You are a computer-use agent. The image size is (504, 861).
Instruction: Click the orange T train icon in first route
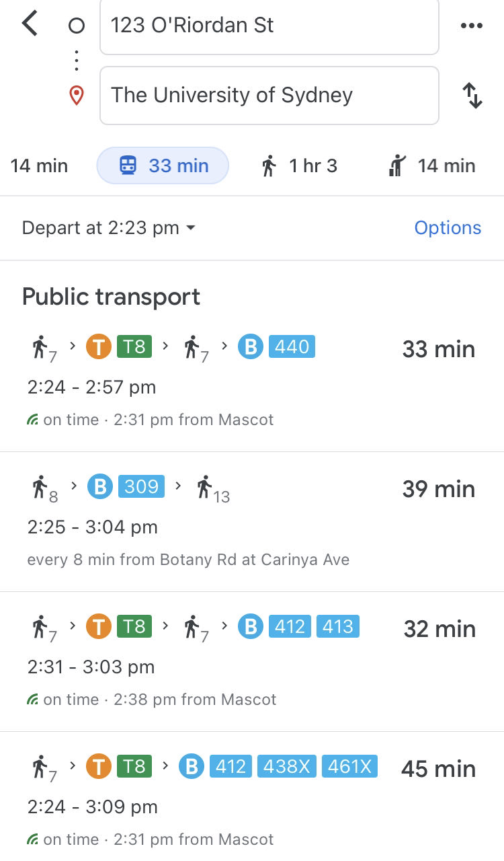pos(98,347)
